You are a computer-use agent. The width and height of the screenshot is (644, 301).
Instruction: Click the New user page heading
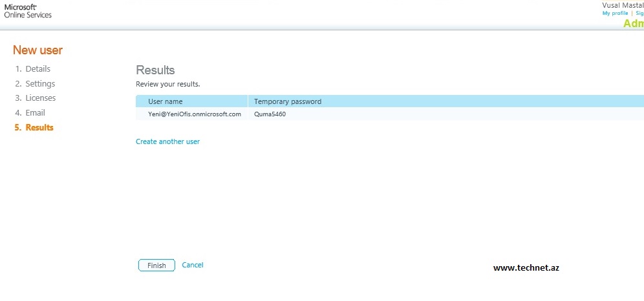pos(38,50)
